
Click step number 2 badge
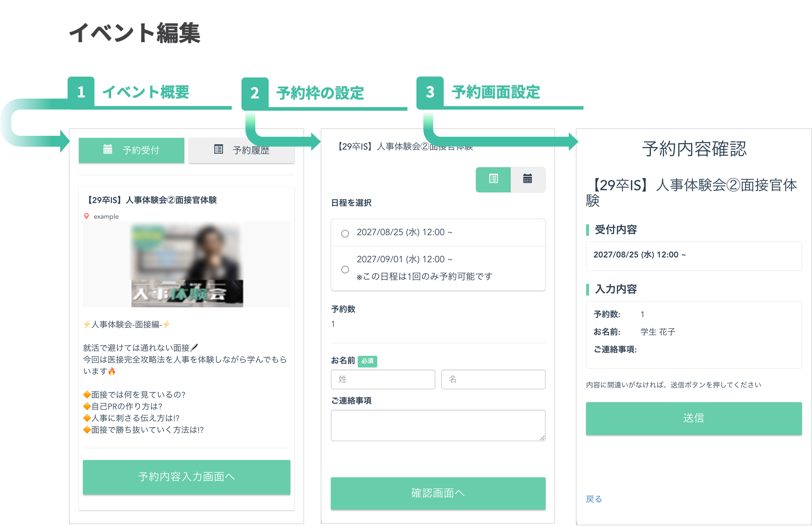point(255,93)
